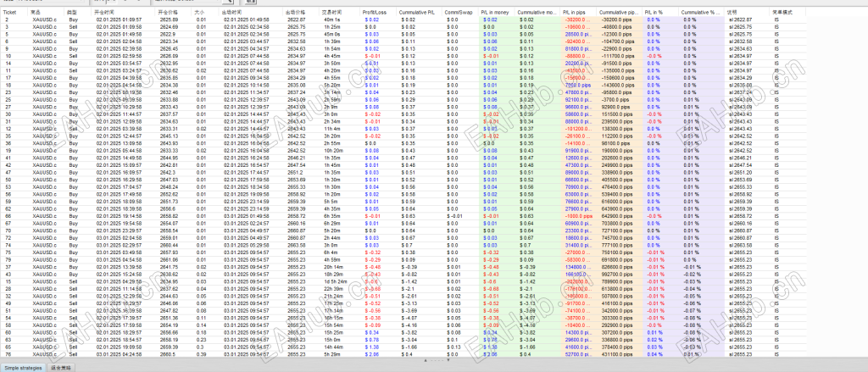
Task: Click the magnifier search icon in toolbar
Action: click(x=227, y=2)
